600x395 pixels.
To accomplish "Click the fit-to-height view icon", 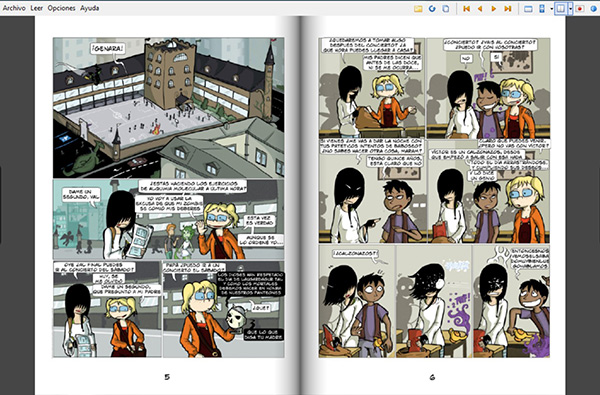I will point(542,8).
